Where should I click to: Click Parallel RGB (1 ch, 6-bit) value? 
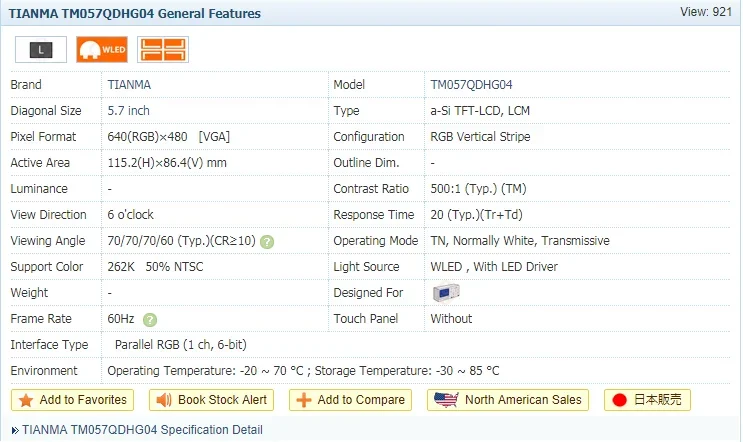pyautogui.click(x=181, y=345)
